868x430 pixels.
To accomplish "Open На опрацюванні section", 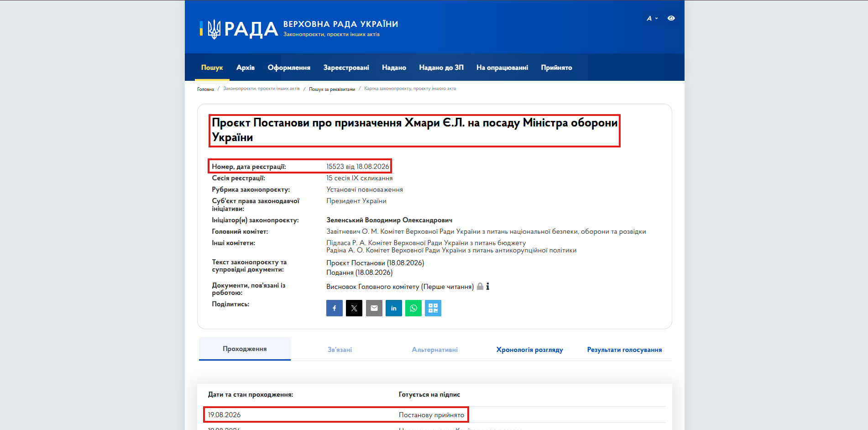I will coord(502,68).
